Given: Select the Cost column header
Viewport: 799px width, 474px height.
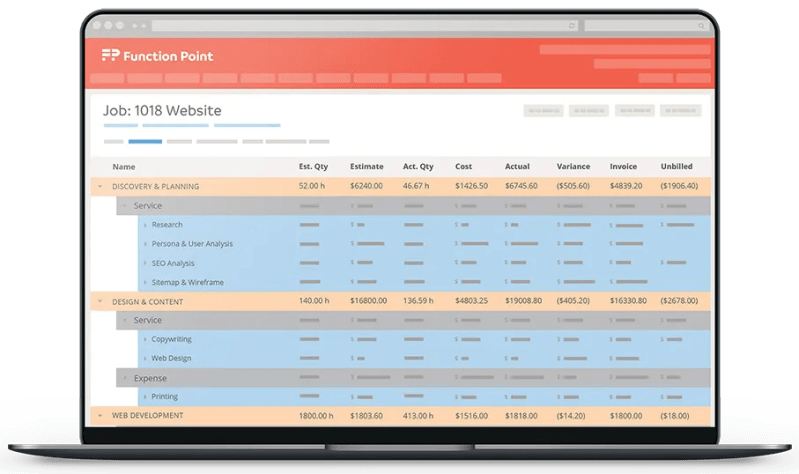Looking at the screenshot, I should coord(463,167).
